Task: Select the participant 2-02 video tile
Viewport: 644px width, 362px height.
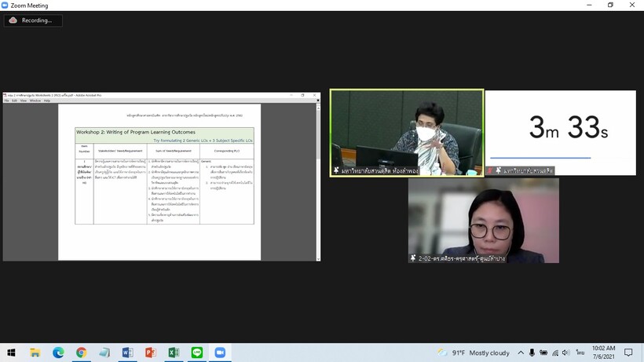Action: click(484, 221)
